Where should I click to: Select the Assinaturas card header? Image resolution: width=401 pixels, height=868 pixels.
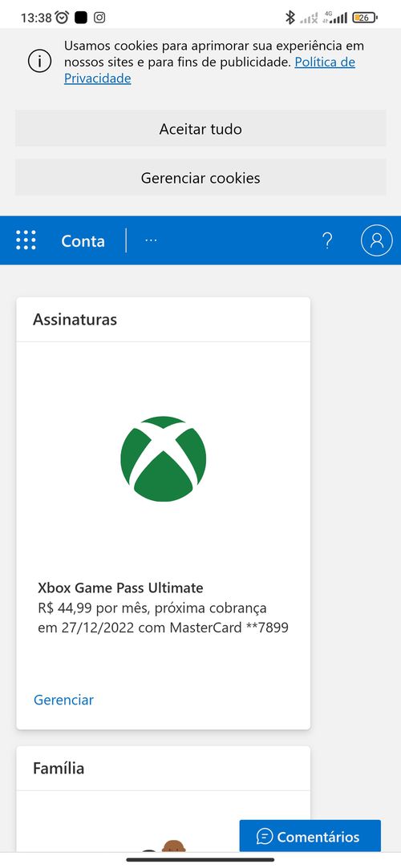[164, 320]
